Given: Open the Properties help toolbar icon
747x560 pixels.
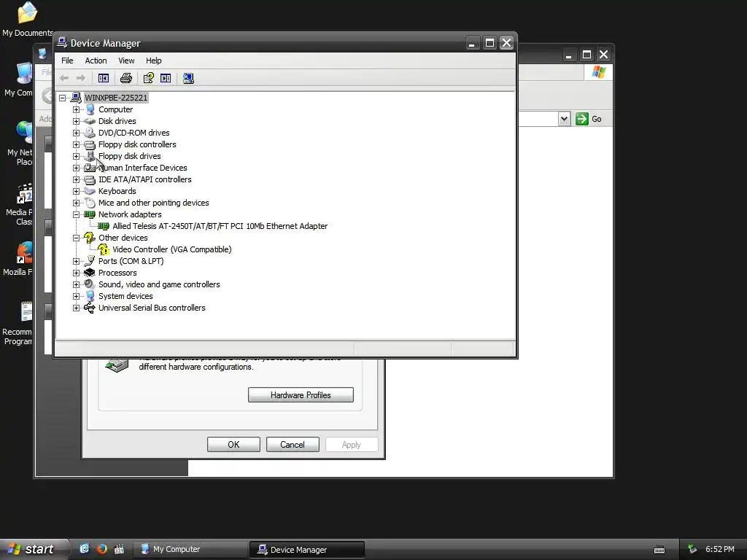Looking at the screenshot, I should click(x=149, y=78).
